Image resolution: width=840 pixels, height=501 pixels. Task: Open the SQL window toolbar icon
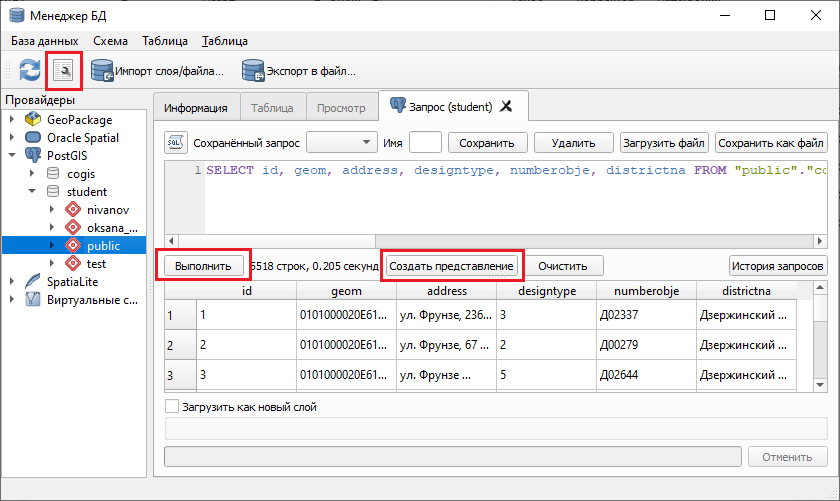point(62,70)
